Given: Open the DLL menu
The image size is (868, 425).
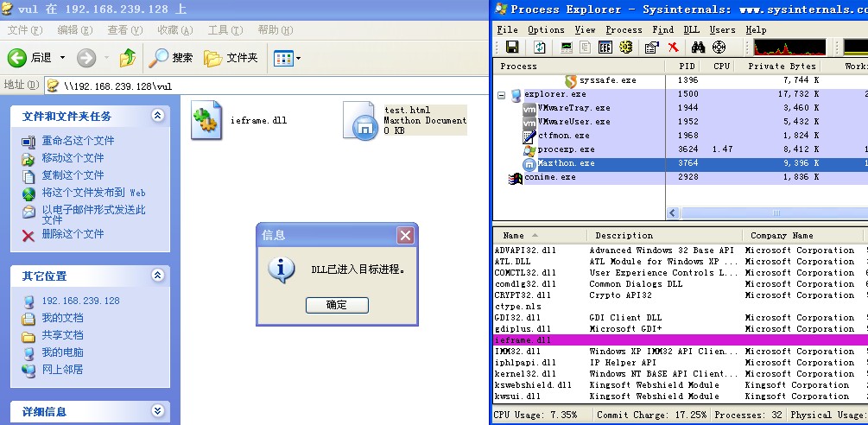Looking at the screenshot, I should [692, 30].
